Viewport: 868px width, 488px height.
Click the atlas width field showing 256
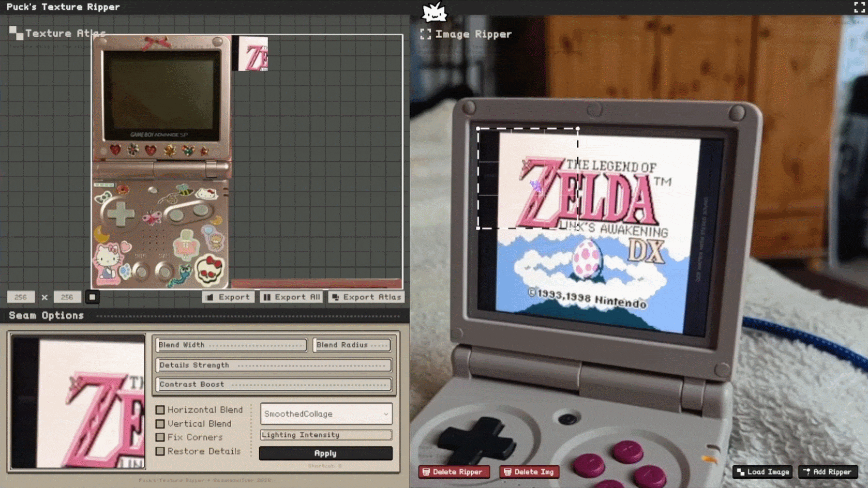[21, 297]
